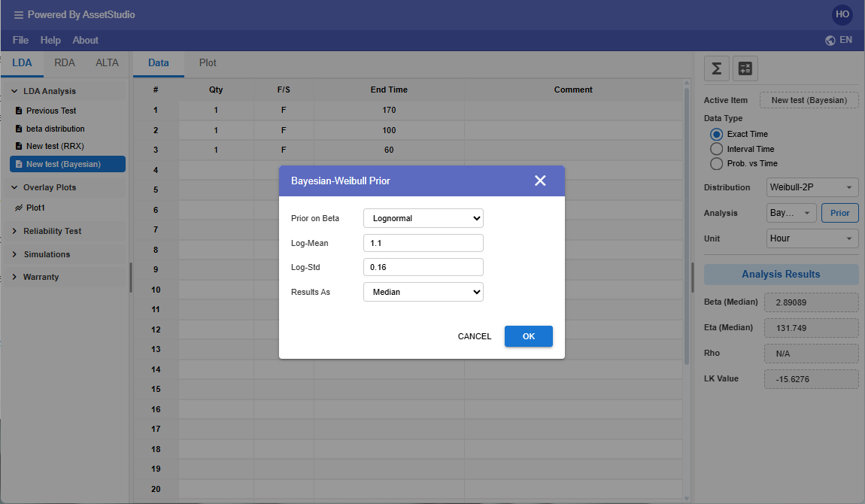Viewport: 865px width, 504px height.
Task: Click the Plot1 chart icon
Action: (x=19, y=208)
